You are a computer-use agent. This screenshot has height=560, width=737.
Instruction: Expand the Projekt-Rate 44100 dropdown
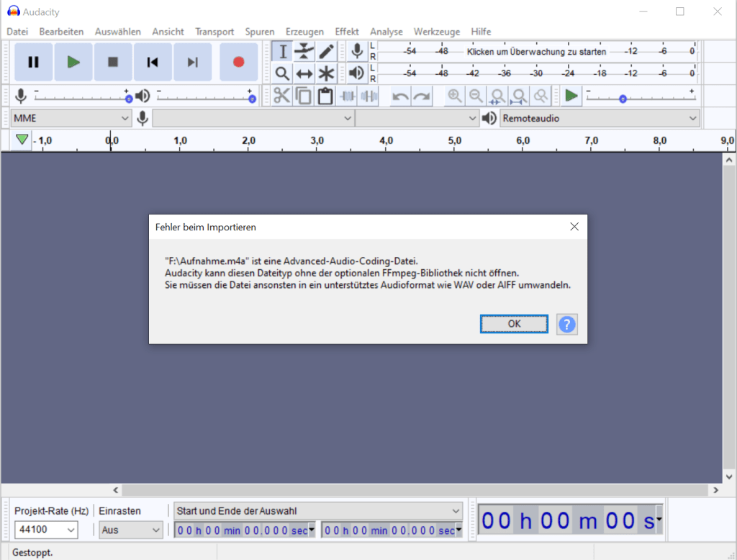46,530
